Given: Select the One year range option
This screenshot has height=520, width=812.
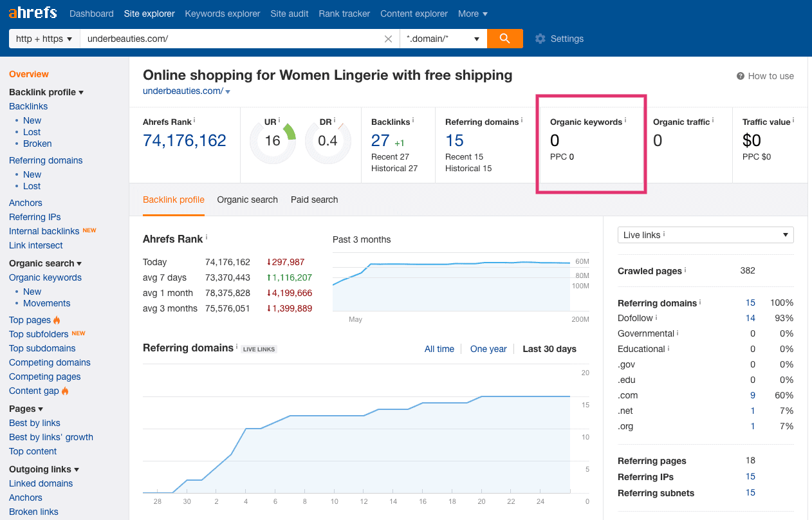Looking at the screenshot, I should pos(488,349).
